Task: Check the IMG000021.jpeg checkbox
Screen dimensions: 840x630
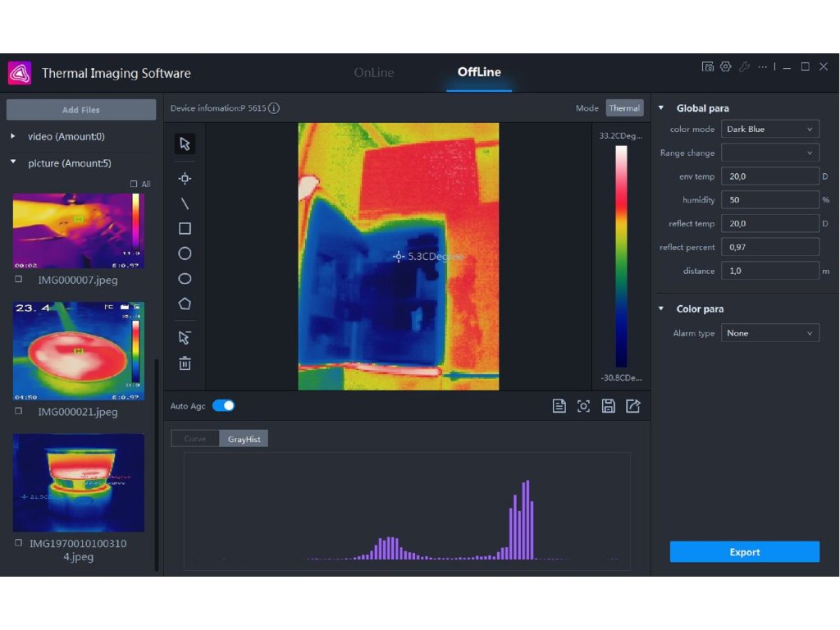Action: [x=19, y=411]
